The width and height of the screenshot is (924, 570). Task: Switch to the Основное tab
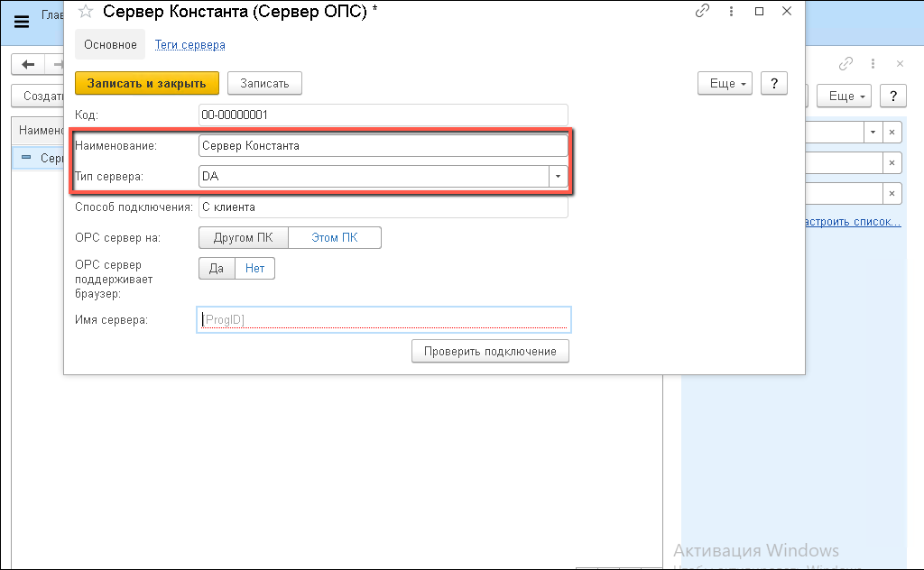click(110, 44)
